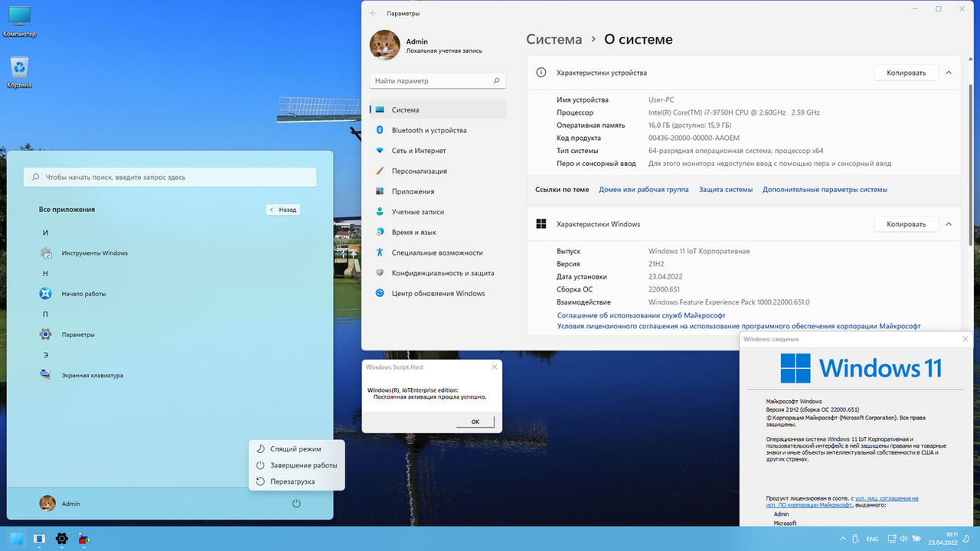
Task: Click the battery tray icon
Action: 916,539
